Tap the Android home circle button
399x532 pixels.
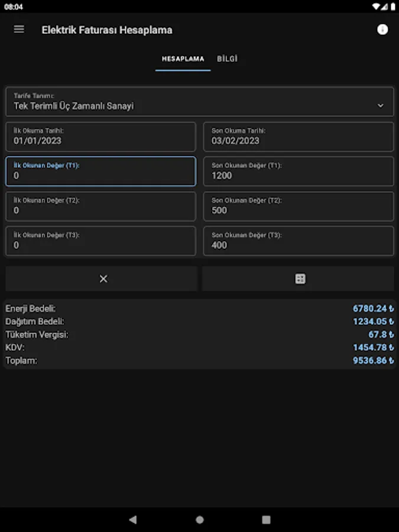click(200, 520)
